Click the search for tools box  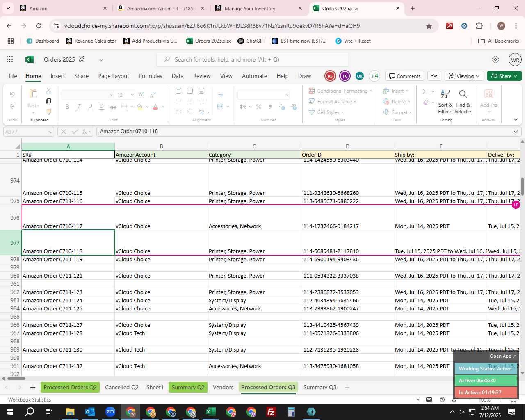[253, 59]
